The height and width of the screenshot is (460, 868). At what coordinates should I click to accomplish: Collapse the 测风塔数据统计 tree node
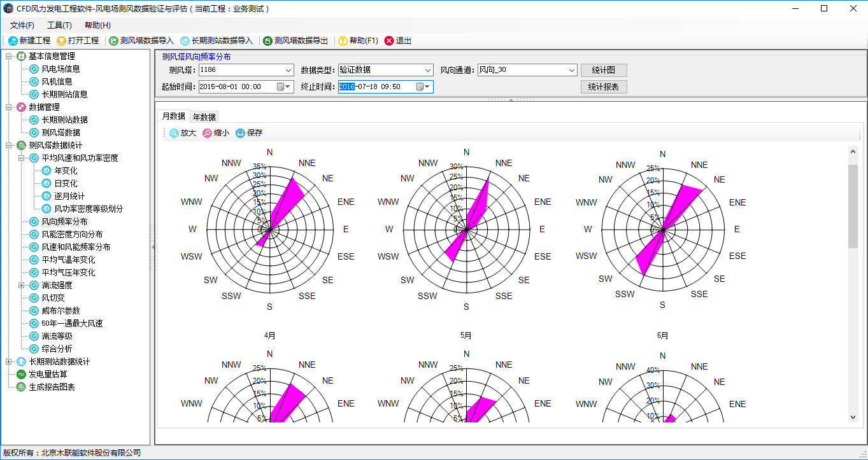pos(9,145)
